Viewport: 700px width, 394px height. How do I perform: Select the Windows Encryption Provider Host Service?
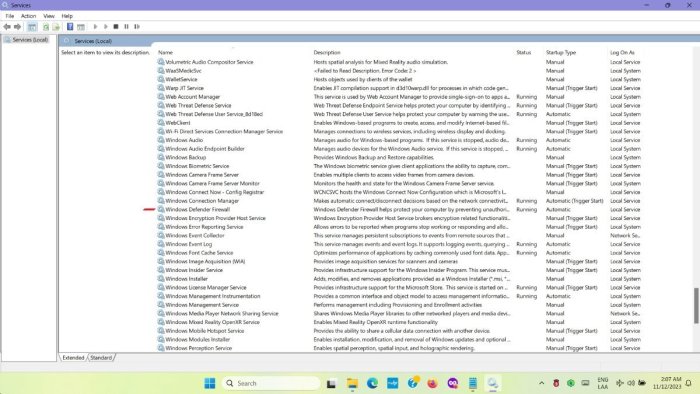[x=215, y=218]
